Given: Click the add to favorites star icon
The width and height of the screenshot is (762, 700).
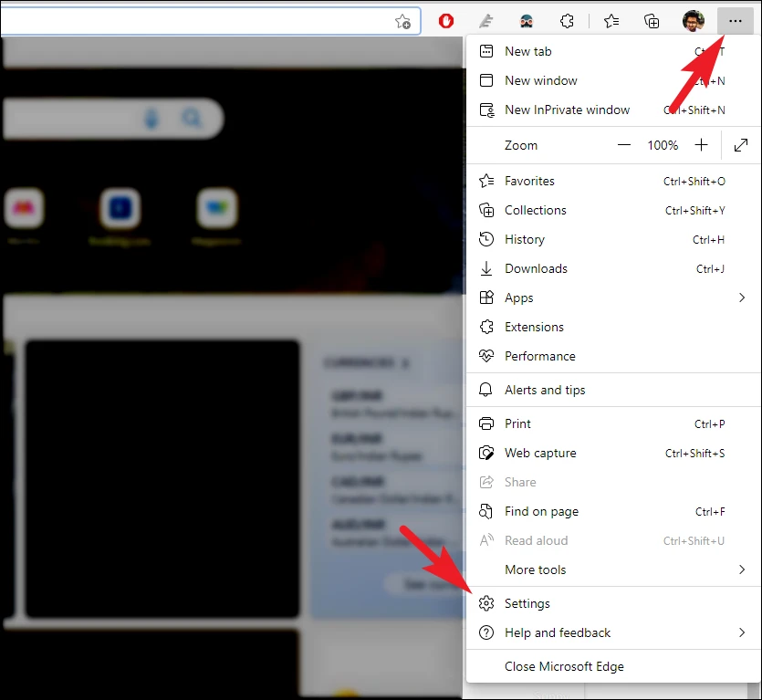Looking at the screenshot, I should [402, 21].
